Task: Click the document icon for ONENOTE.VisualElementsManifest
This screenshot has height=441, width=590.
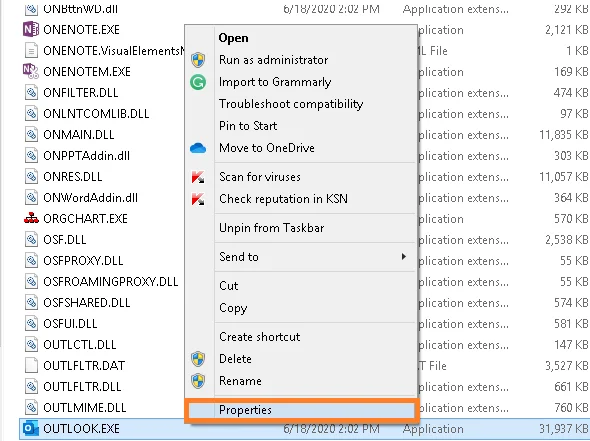Action: point(31,51)
